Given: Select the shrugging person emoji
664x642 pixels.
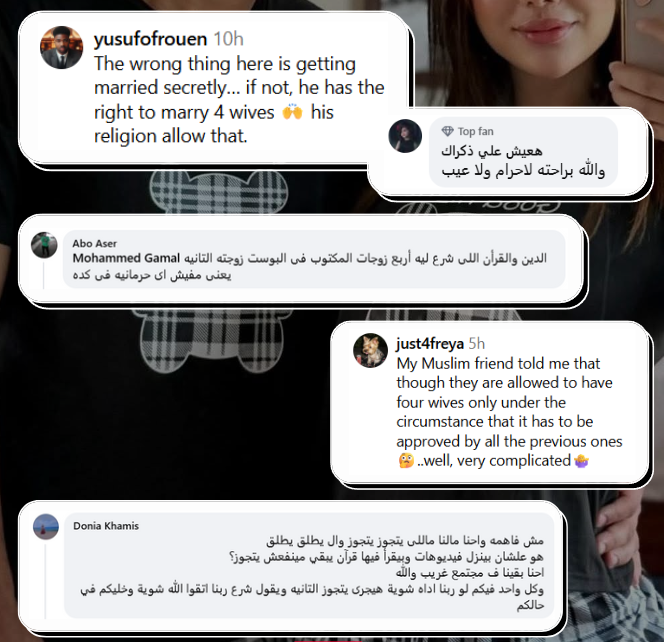Looking at the screenshot, I should (x=581, y=460).
